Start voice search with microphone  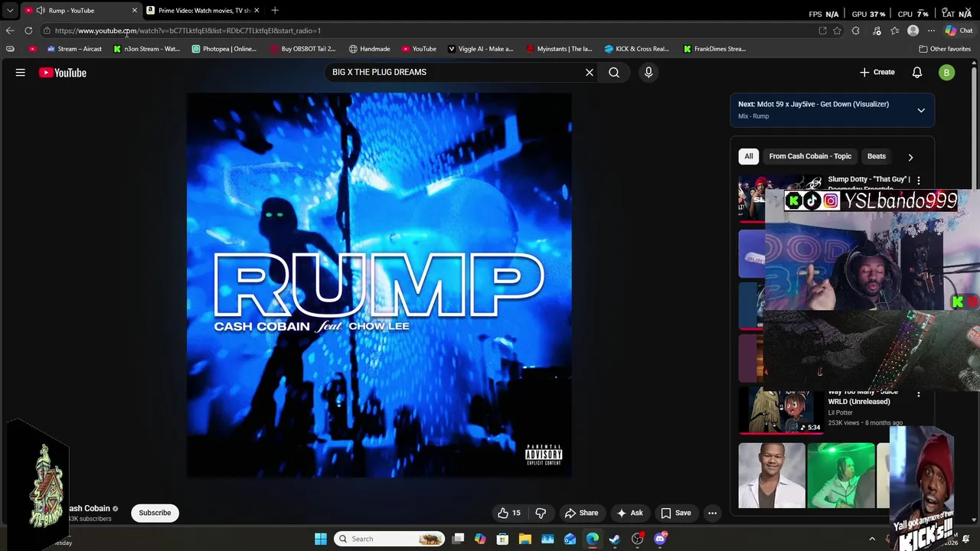pyautogui.click(x=648, y=73)
